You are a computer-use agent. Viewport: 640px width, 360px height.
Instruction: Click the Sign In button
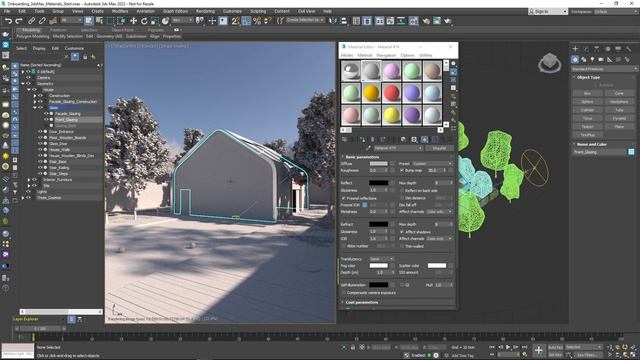[x=548, y=11]
